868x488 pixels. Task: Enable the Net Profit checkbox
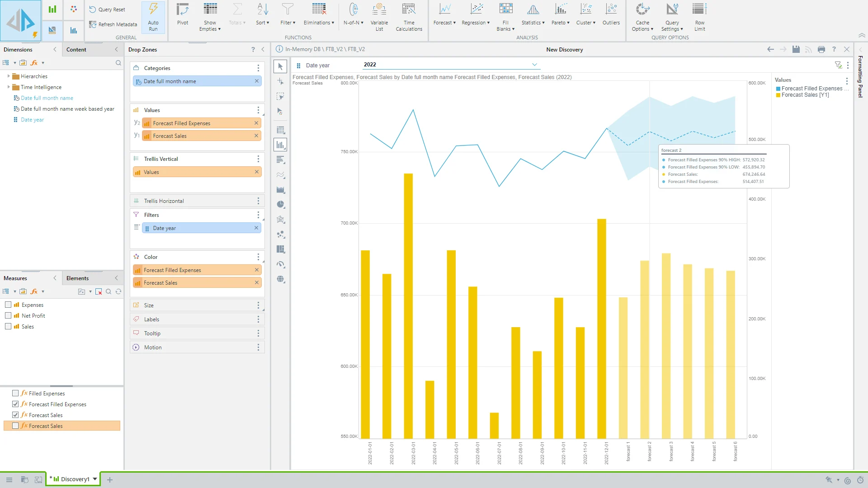(x=8, y=316)
